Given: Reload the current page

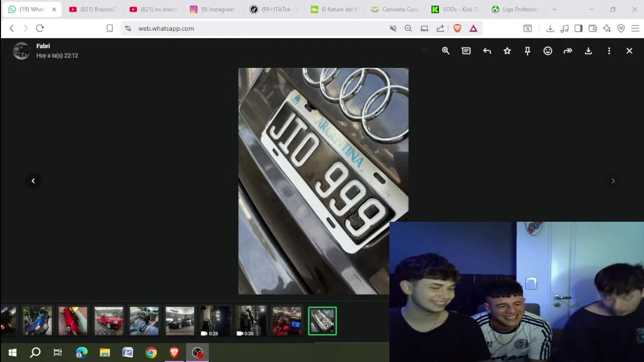Looking at the screenshot, I should [x=40, y=29].
